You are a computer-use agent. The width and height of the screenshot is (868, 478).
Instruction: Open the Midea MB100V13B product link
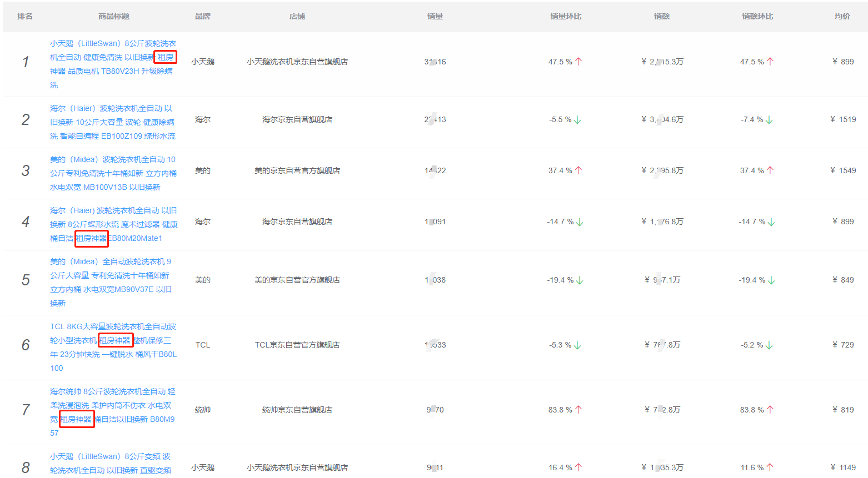point(113,173)
